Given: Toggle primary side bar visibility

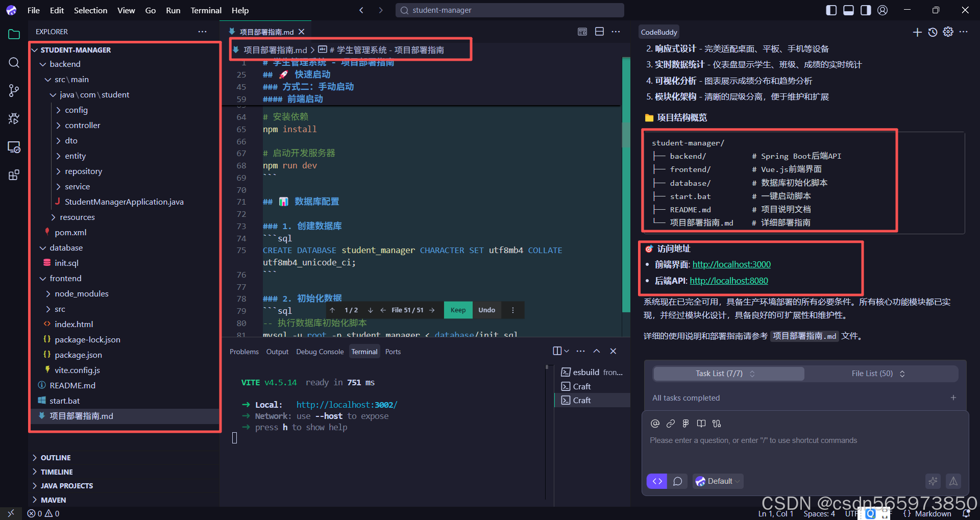Looking at the screenshot, I should click(831, 10).
